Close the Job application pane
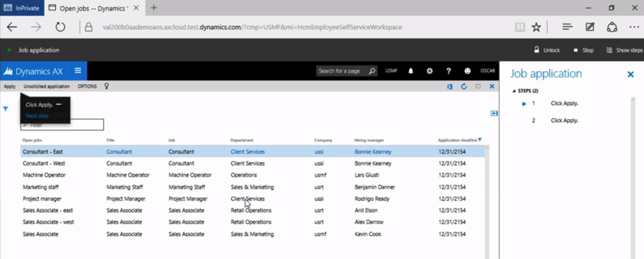The height and width of the screenshot is (259, 644). point(630,75)
